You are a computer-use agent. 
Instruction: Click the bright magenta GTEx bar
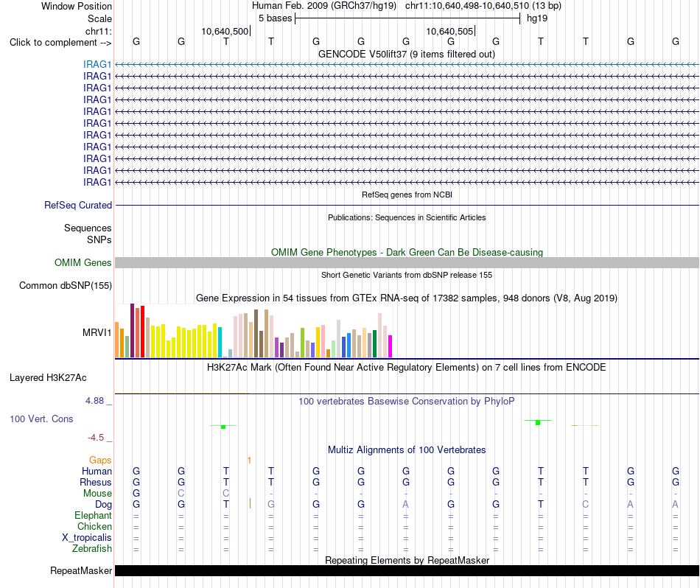pyautogui.click(x=391, y=346)
